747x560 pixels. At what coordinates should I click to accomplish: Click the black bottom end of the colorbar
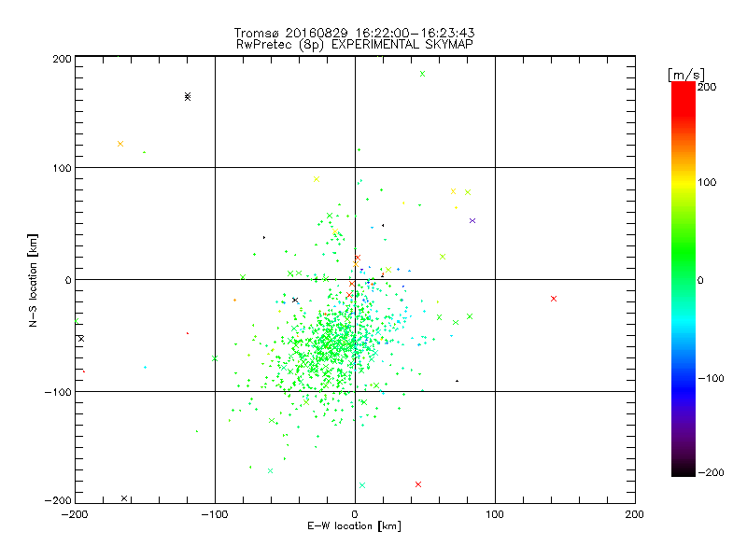[x=684, y=470]
